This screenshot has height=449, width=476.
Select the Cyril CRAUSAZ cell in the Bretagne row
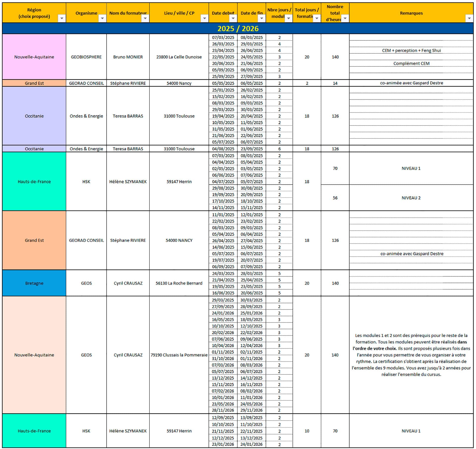128,283
